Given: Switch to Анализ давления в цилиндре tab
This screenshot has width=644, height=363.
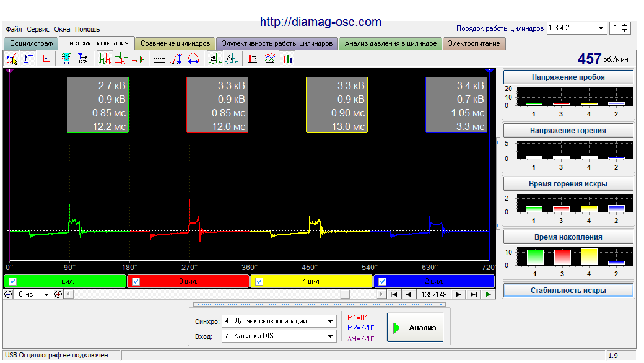Looking at the screenshot, I should pos(391,43).
